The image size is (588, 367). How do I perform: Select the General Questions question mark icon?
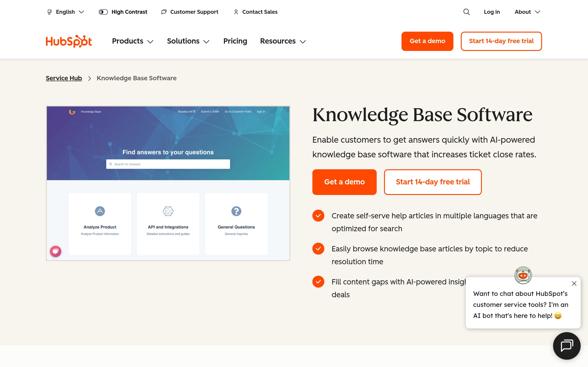click(x=236, y=211)
